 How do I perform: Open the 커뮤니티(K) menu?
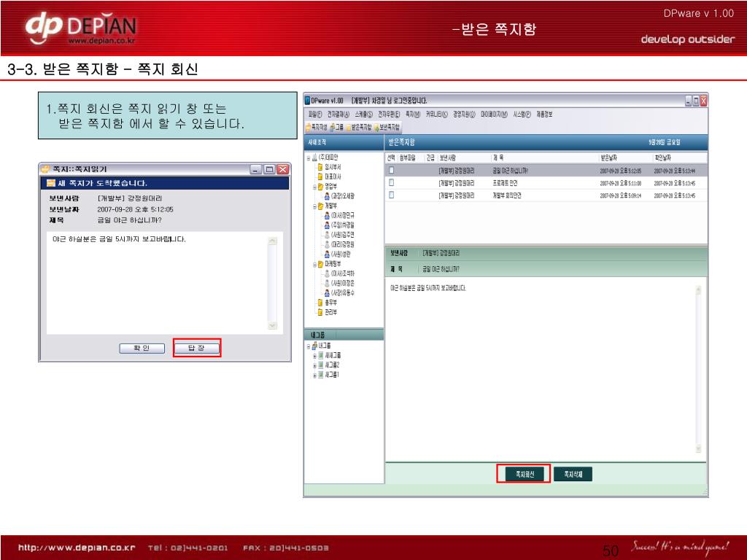coord(437,114)
